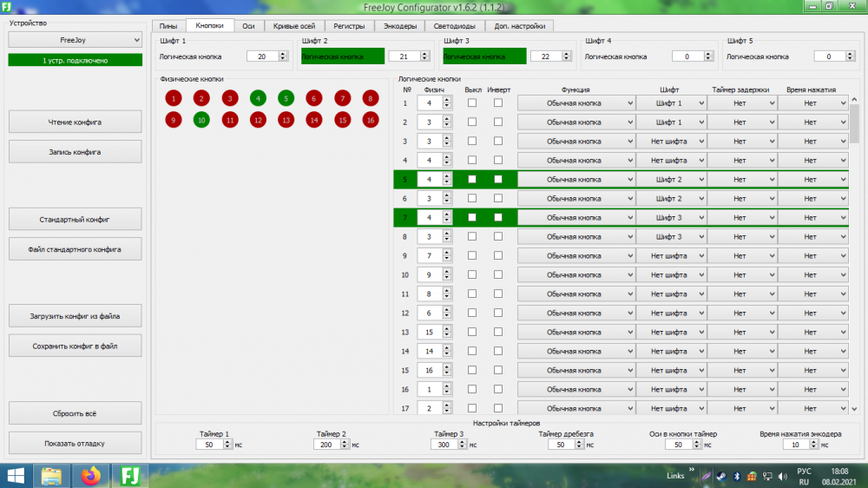868x488 pixels.
Task: Select physical button indicator 7
Action: pos(343,99)
